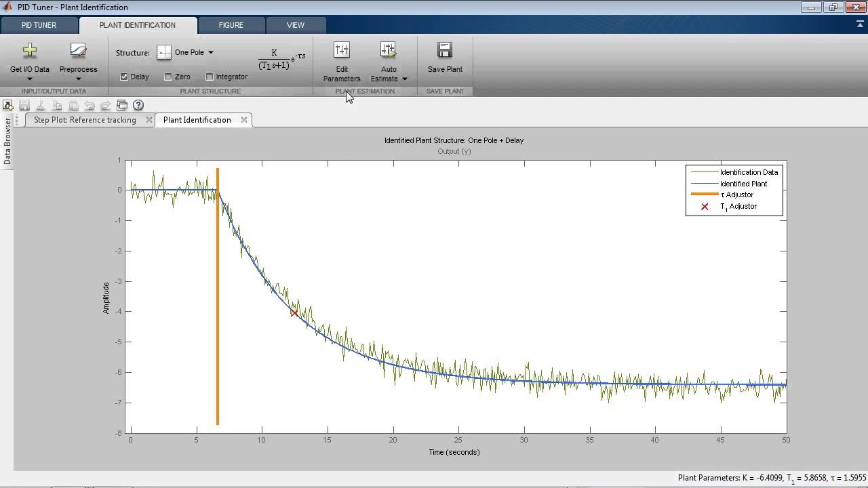Click the Preprocess icon
868x488 pixels.
[x=78, y=51]
